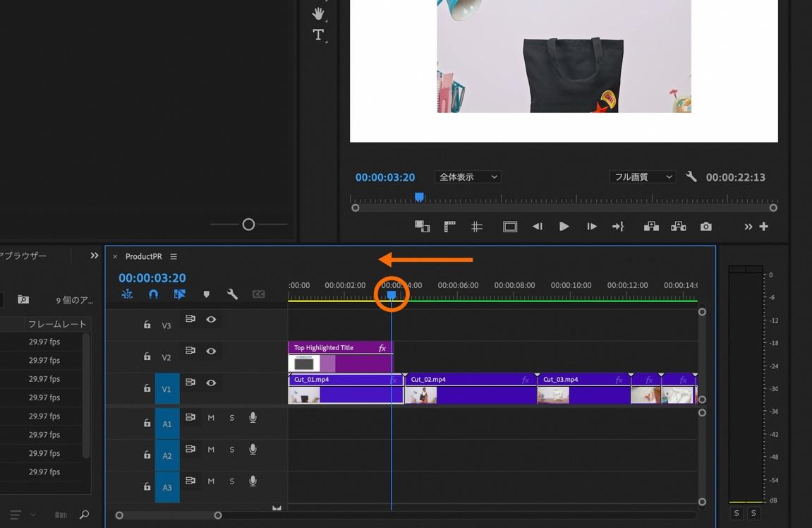Hide the V3 track output eye
This screenshot has height=528, width=812.
point(211,319)
